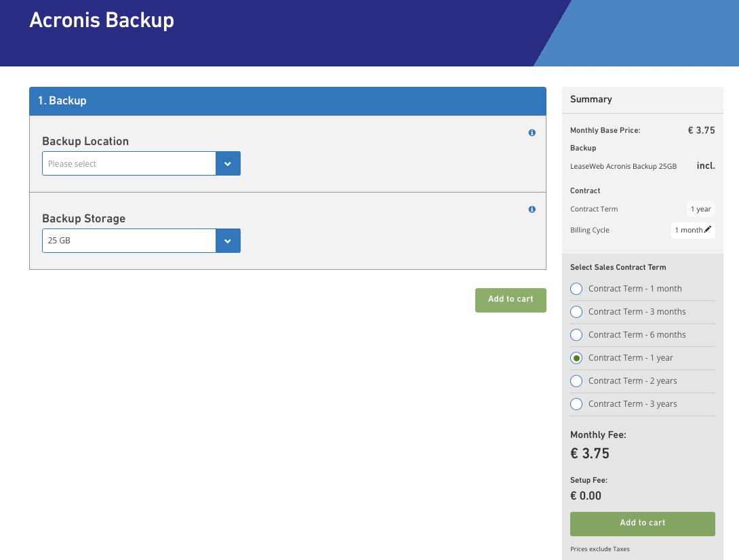Click 'LeaseWeb Acronis Backup 25GB' line item
Screen dimensions: 739x560
click(x=623, y=166)
